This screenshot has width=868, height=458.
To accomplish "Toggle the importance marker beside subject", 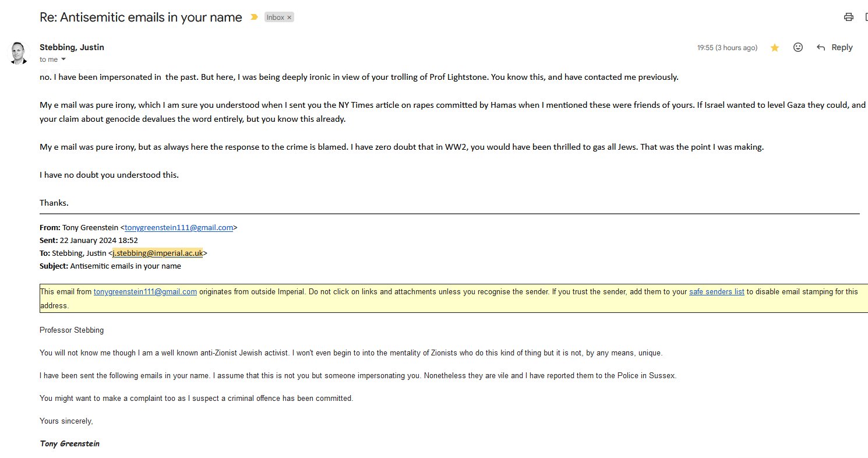I will pyautogui.click(x=254, y=17).
